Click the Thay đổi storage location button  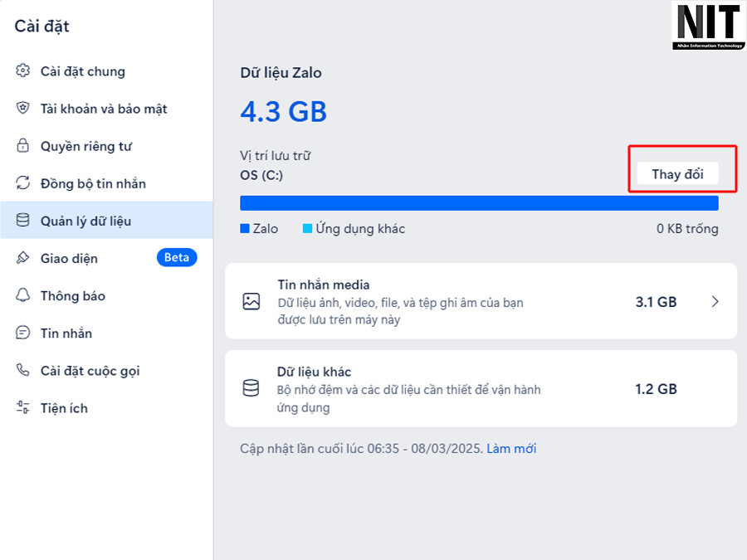[x=677, y=174]
